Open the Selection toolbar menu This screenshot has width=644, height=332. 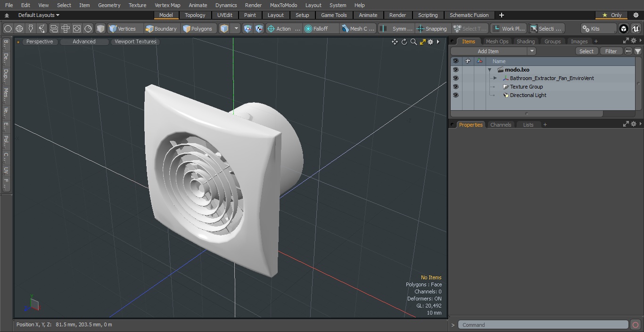coord(546,29)
